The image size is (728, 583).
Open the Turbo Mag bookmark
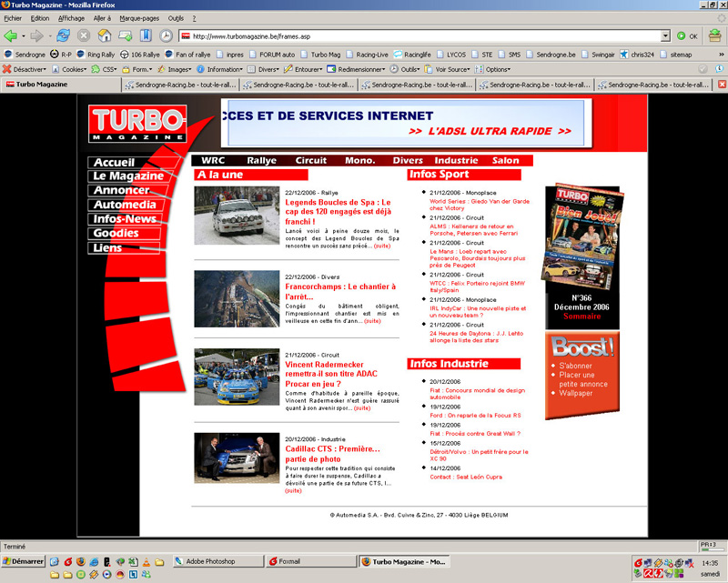pos(321,55)
